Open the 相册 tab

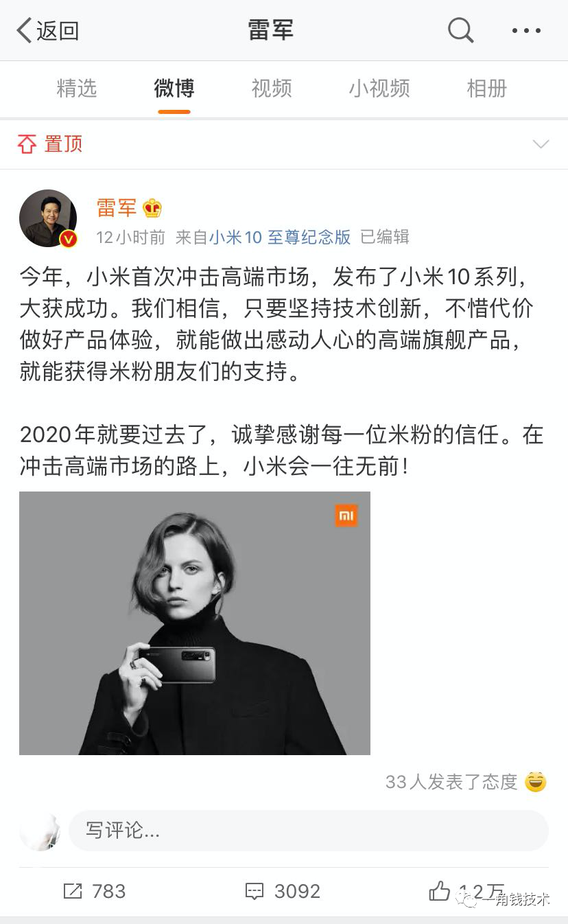click(487, 88)
